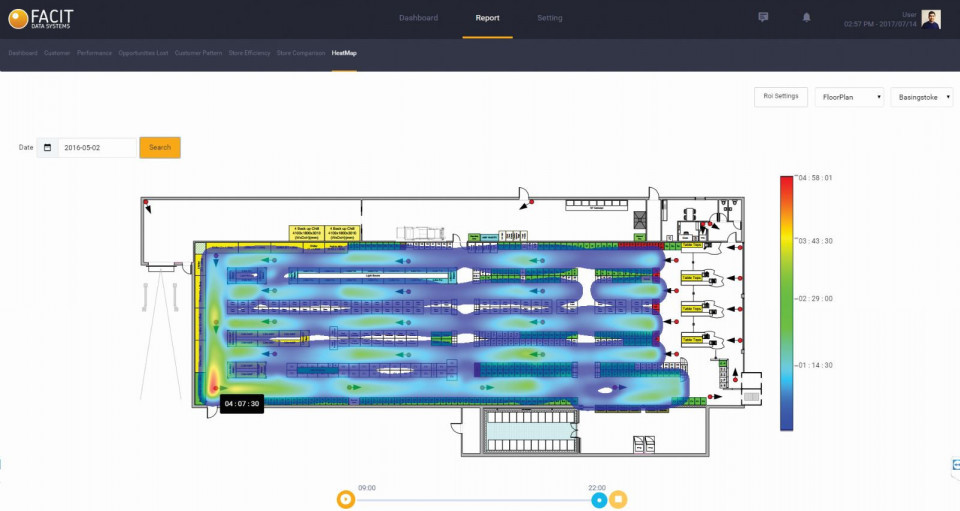Image resolution: width=960 pixels, height=511 pixels.
Task: Open the user profile avatar
Action: click(x=930, y=19)
